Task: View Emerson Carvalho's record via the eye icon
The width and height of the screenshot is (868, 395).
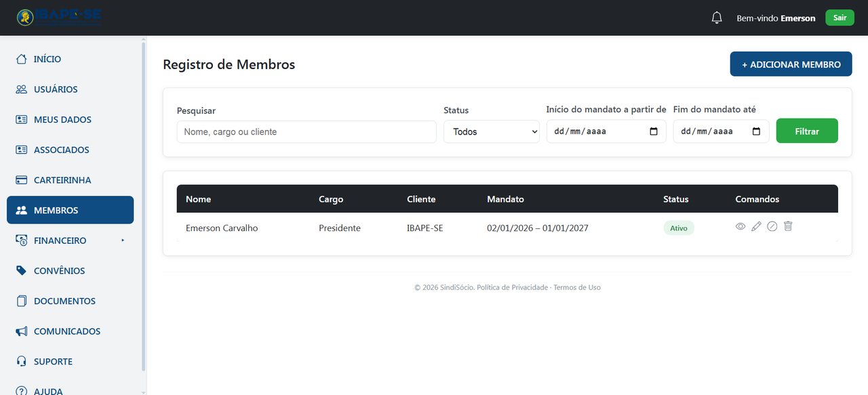Action: pyautogui.click(x=741, y=226)
